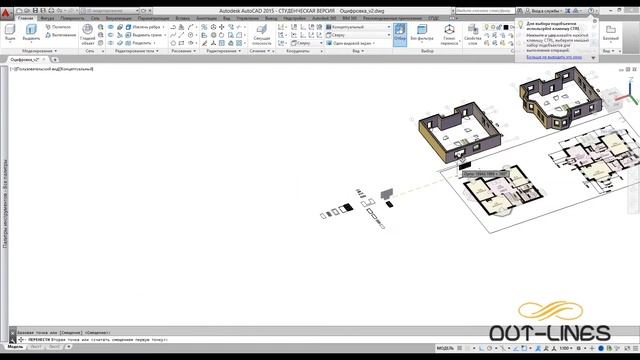Expand the Моделирование panel
The height and width of the screenshot is (360, 640).
click(x=40, y=51)
